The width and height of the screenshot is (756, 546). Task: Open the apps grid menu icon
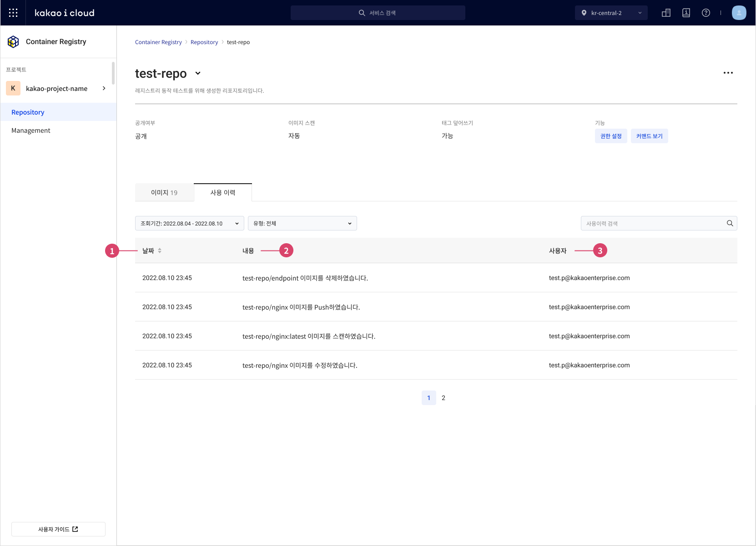tap(13, 13)
